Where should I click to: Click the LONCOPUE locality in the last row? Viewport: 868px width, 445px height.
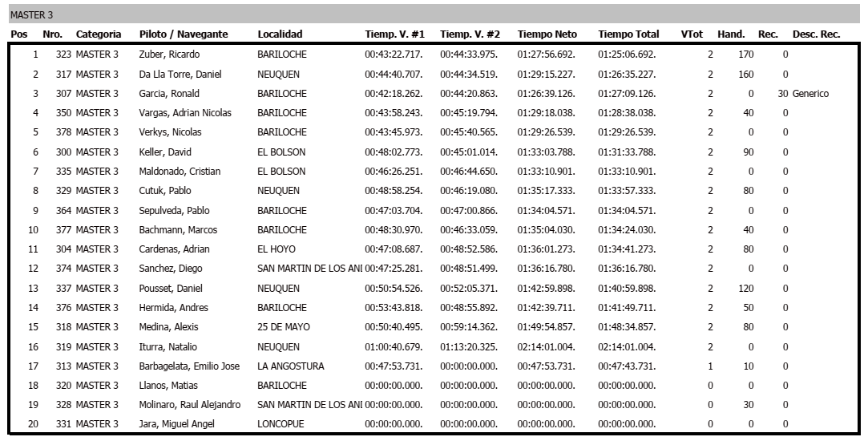[281, 424]
